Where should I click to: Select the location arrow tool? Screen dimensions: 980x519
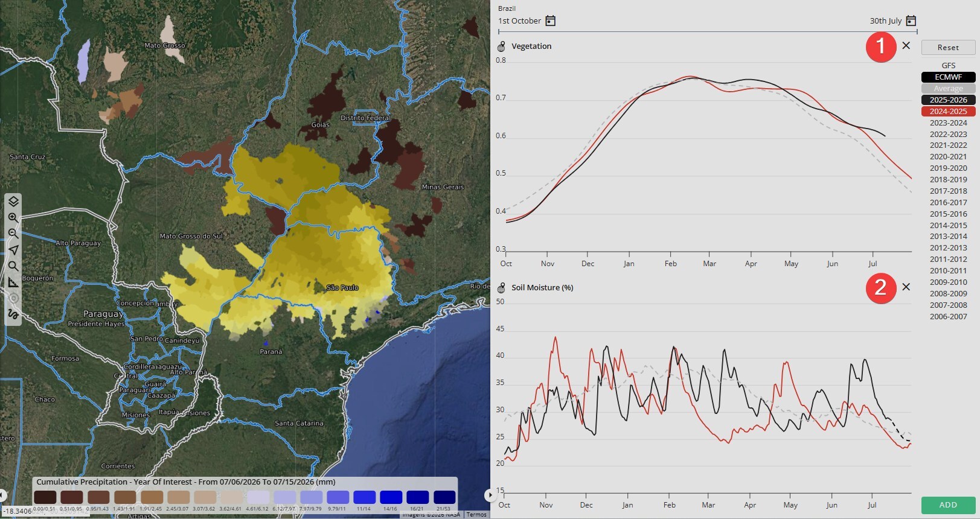(x=13, y=250)
